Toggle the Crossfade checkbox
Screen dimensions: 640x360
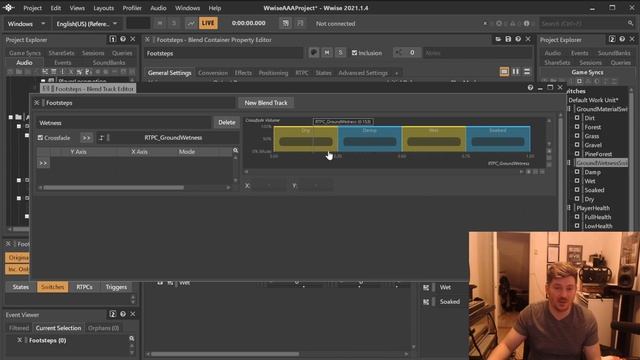coord(40,138)
